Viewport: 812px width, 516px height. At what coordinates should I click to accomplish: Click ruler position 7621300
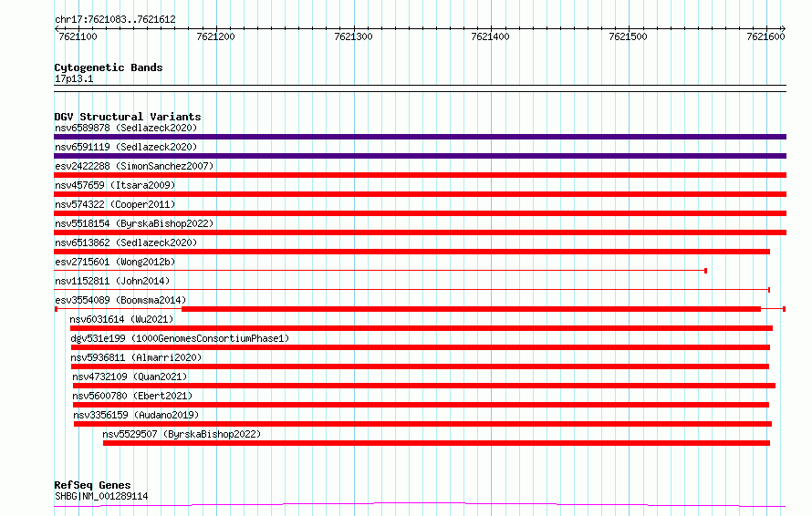(353, 36)
